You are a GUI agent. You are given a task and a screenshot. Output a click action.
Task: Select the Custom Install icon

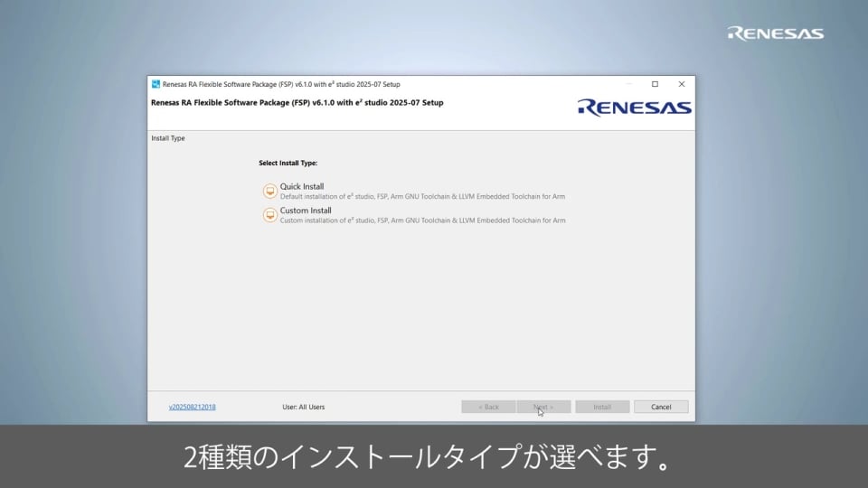[269, 215]
